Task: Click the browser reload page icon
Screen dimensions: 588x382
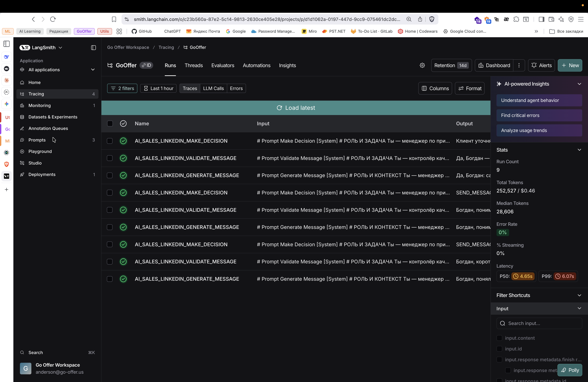Action: coord(53,19)
